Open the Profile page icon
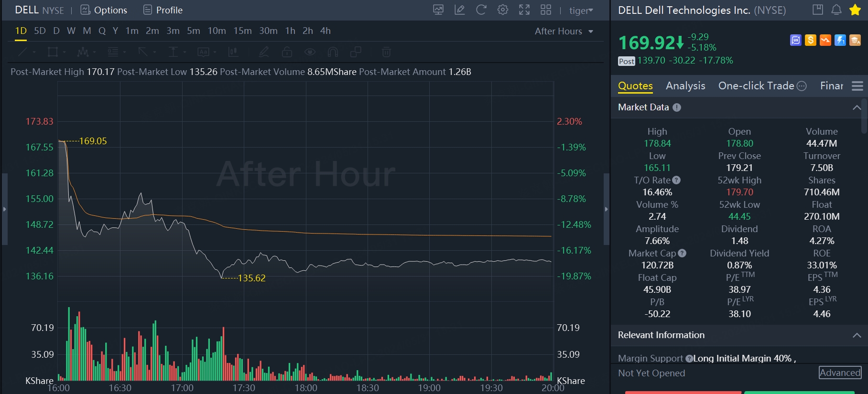Image resolution: width=868 pixels, height=394 pixels. 148,10
